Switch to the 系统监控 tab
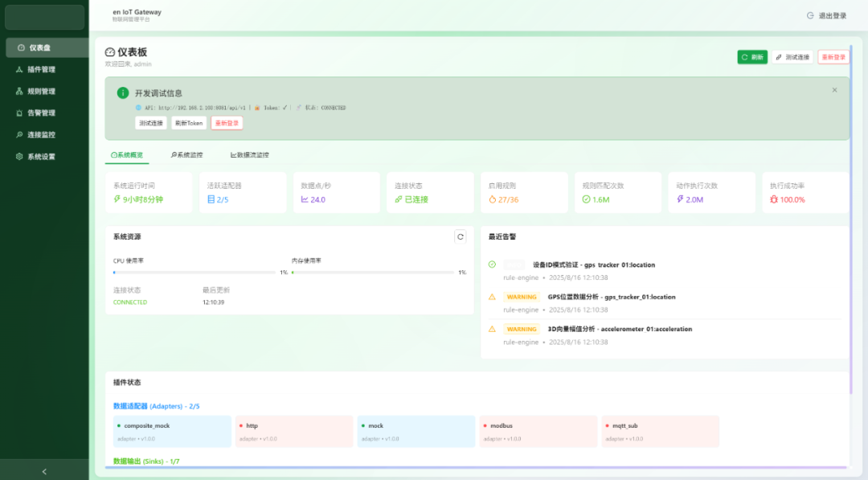The width and height of the screenshot is (868, 480). click(x=186, y=155)
